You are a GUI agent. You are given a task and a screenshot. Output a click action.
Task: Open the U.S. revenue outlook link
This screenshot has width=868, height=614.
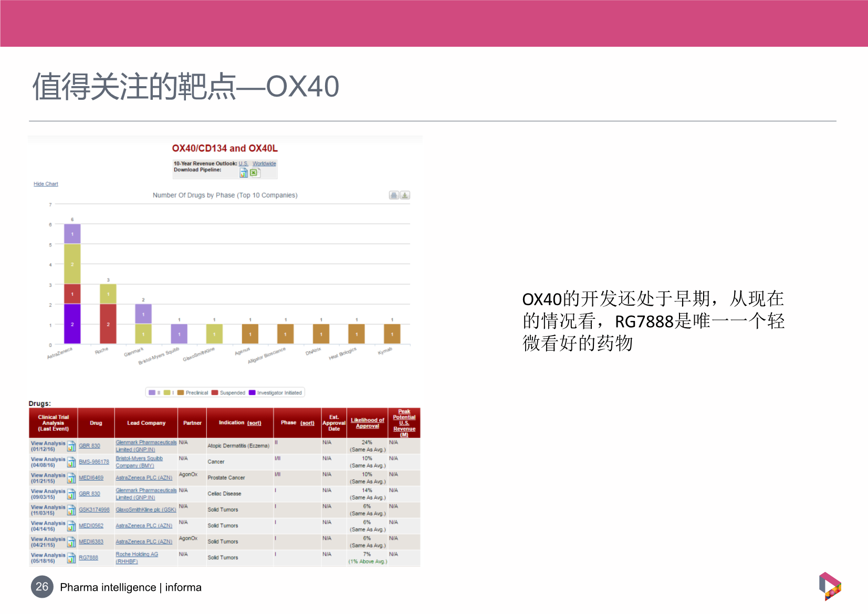pos(244,163)
